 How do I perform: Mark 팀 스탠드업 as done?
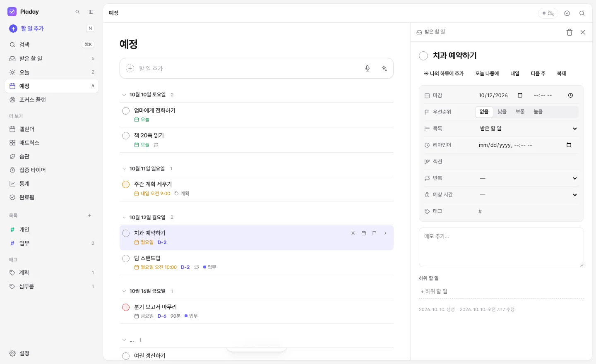[126, 259]
